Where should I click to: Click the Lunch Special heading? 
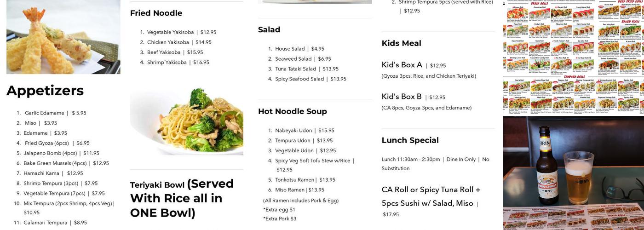(410, 140)
